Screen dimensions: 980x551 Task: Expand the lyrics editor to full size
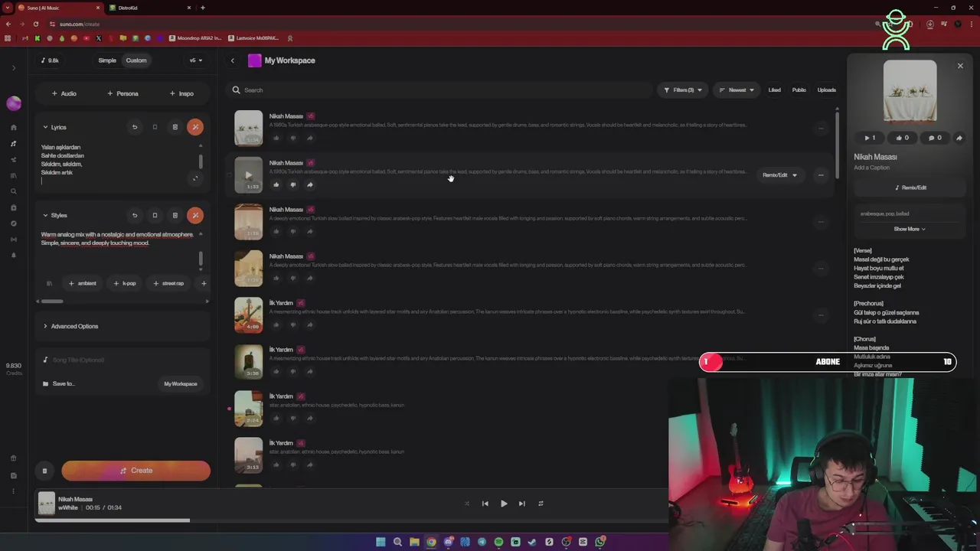pyautogui.click(x=195, y=178)
